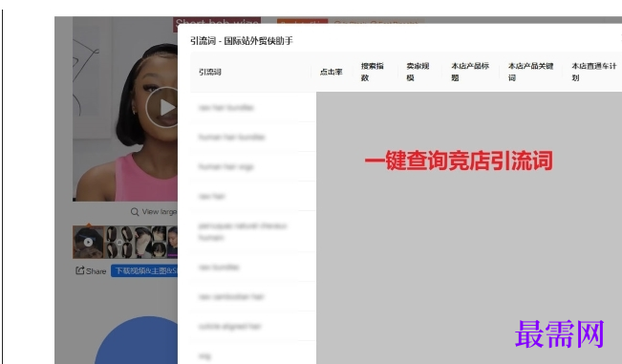Click the magnifier icon beside View larger
Image resolution: width=622 pixels, height=364 pixels.
pos(135,212)
